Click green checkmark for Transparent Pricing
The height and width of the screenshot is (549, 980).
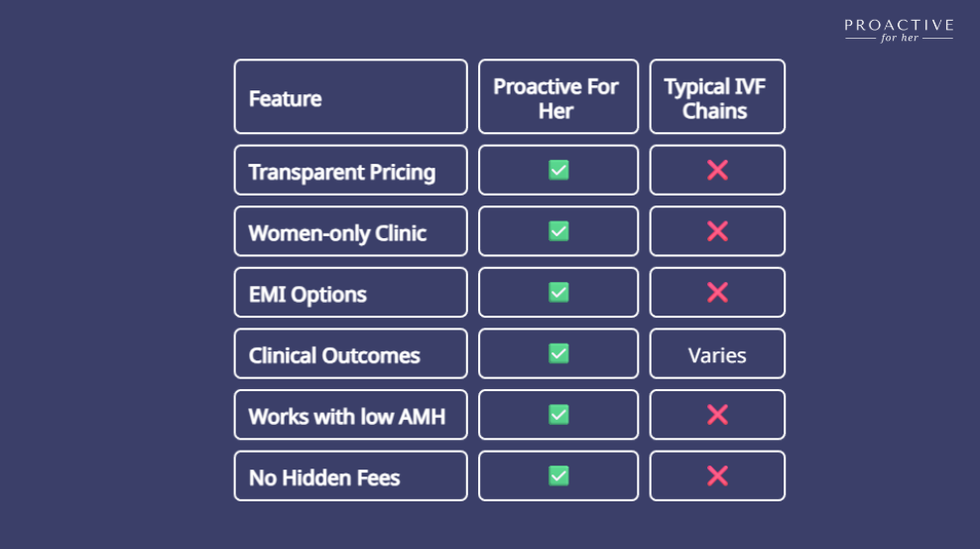coord(558,170)
